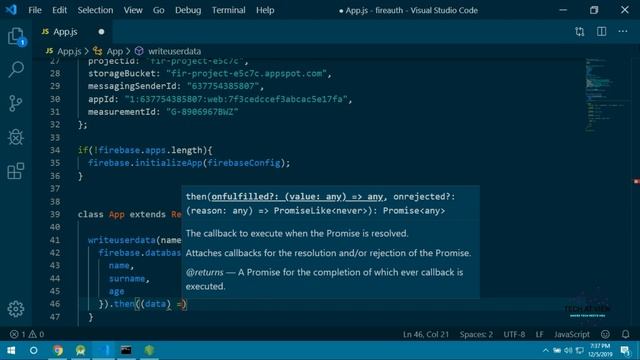This screenshot has width=640, height=360.
Task: Click the unsaved dot on App.js tab
Action: tap(101, 32)
